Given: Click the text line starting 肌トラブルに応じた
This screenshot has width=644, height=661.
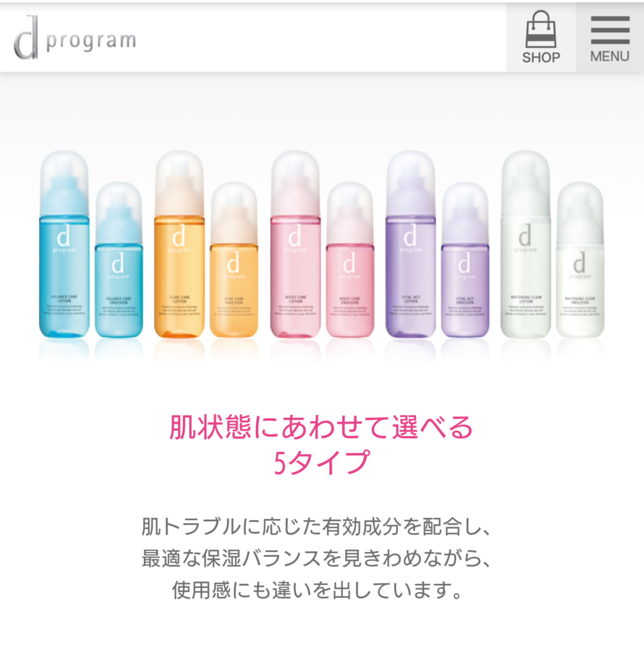Looking at the screenshot, I should click(x=317, y=526).
